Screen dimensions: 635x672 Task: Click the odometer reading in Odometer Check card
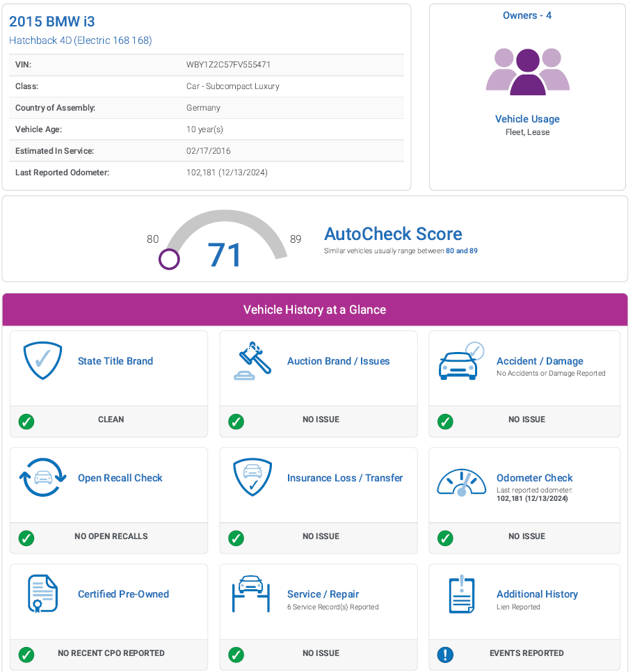coord(532,498)
